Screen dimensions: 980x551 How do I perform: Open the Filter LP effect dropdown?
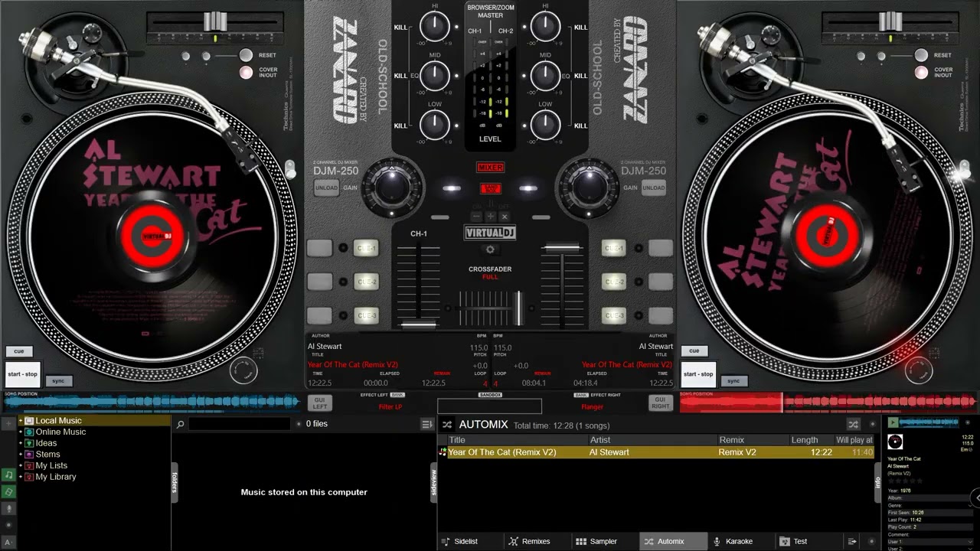point(390,407)
